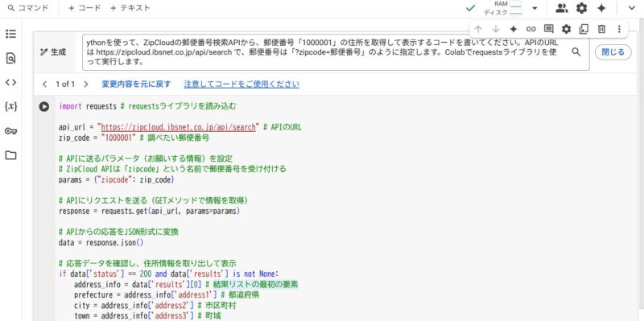Click the params = {"zipcode": zip_code} line
This screenshot has height=321, width=644.
pos(117,179)
